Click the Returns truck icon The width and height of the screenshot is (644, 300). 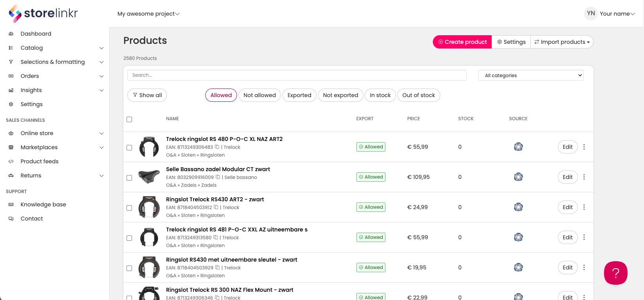pyautogui.click(x=11, y=175)
